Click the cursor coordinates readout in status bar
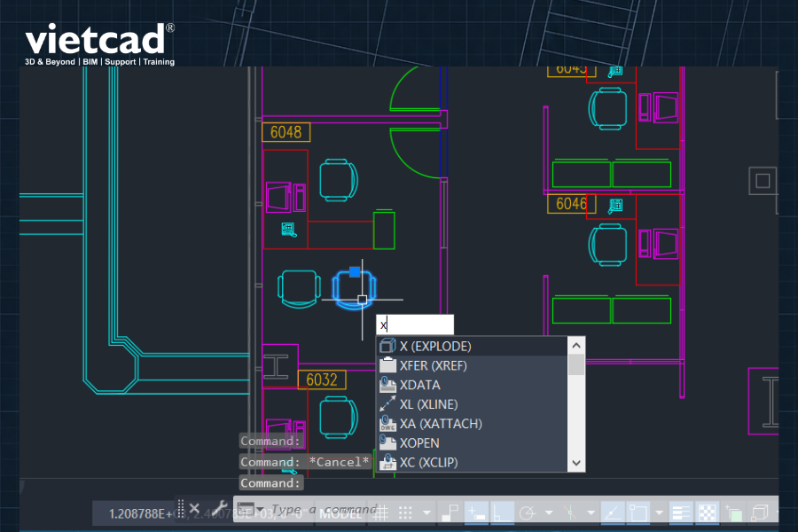 (204, 513)
